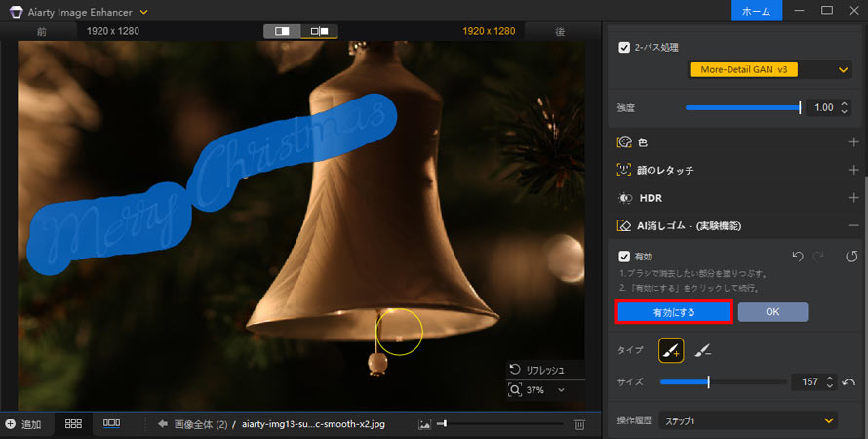Click the HDR icon

tap(625, 198)
